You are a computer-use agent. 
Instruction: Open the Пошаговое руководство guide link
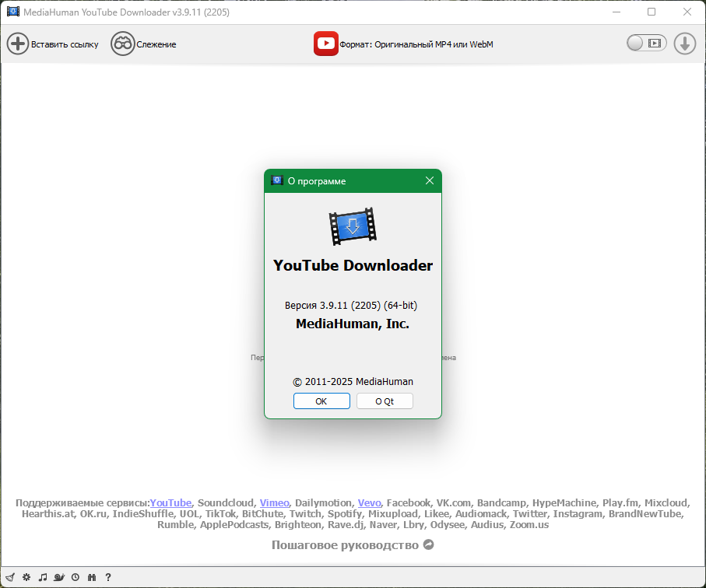353,544
